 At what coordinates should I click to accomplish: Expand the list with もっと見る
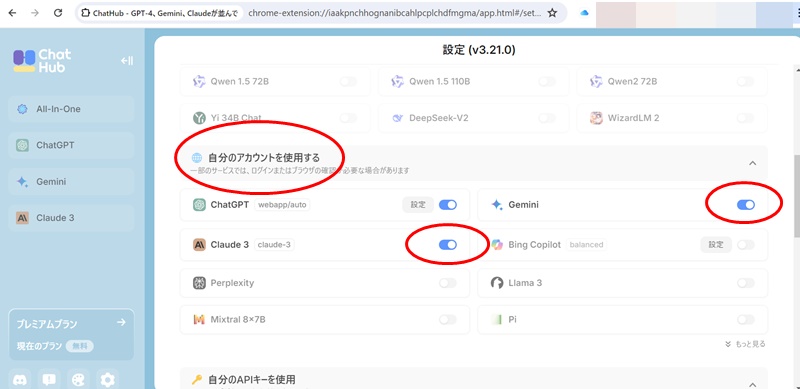point(745,344)
